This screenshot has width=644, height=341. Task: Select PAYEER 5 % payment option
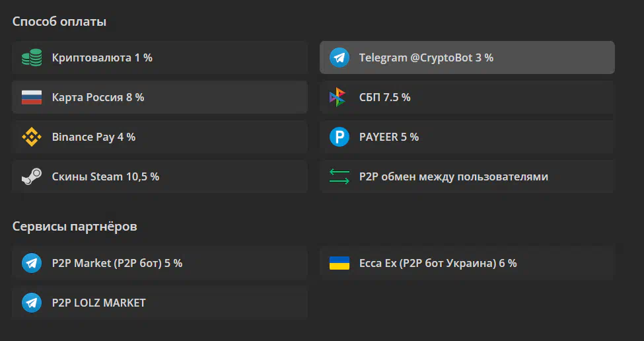pos(467,137)
